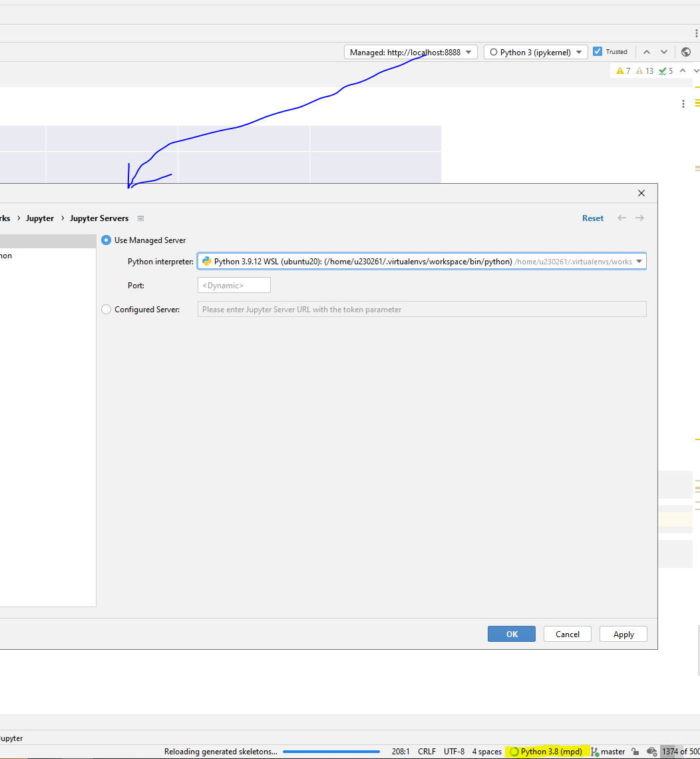This screenshot has height=759, width=700.
Task: Confirm settings with OK button
Action: coord(511,634)
